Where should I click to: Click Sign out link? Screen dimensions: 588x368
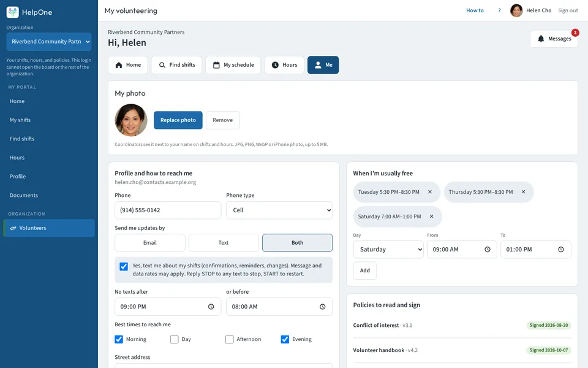568,10
